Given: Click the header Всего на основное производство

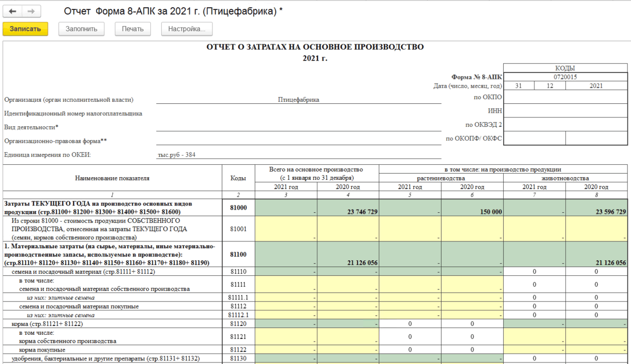Looking at the screenshot, I should (x=317, y=169).
